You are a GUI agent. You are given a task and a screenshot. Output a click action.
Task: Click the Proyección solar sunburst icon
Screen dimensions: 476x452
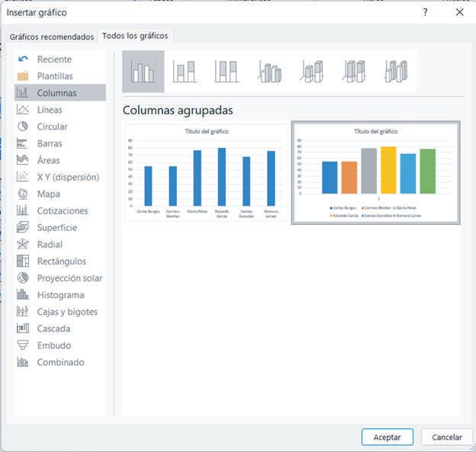pos(23,277)
